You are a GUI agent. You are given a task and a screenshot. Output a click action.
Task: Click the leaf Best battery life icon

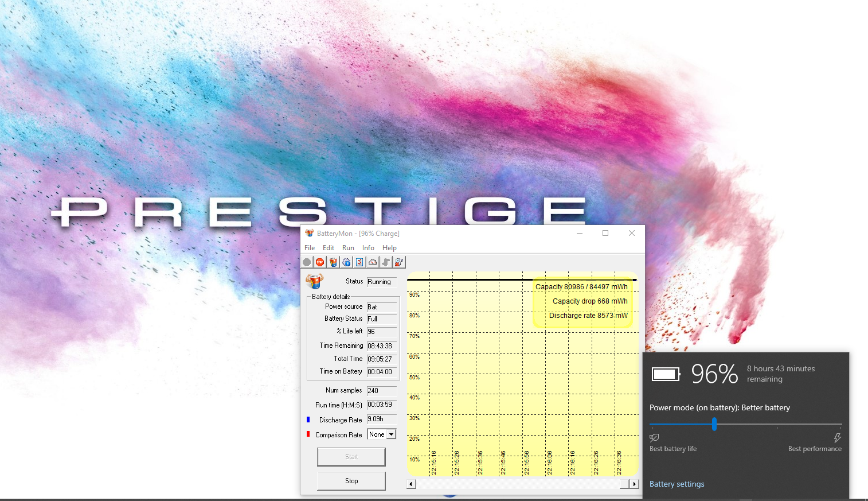pos(654,437)
